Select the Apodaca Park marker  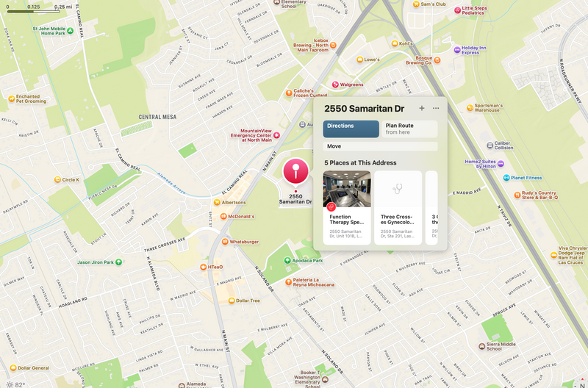pos(287,260)
